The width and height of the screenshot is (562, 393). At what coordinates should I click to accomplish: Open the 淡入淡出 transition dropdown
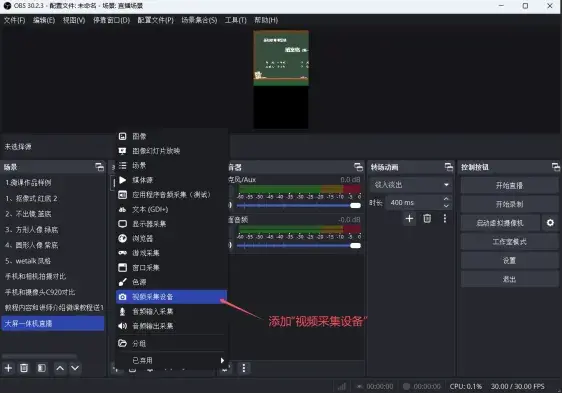coord(411,185)
